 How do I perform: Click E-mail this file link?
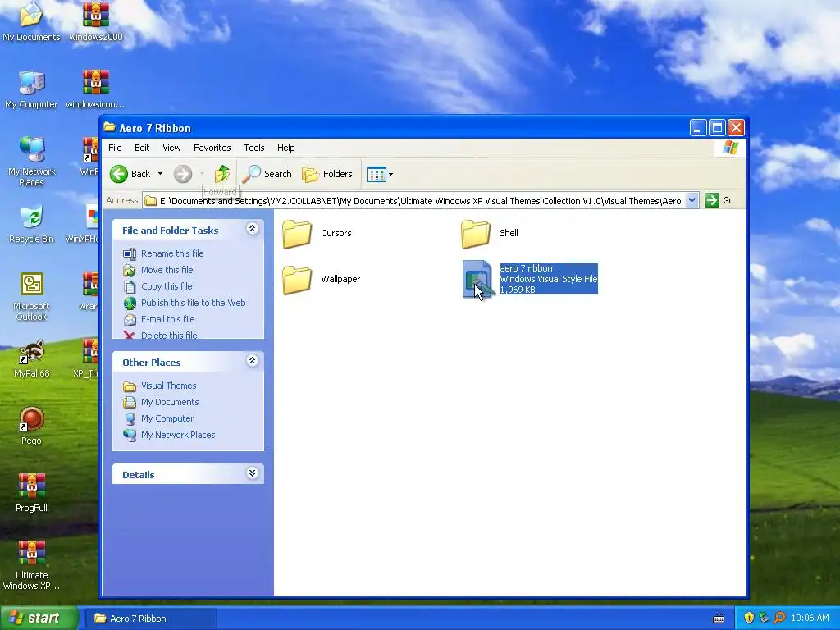tap(167, 319)
